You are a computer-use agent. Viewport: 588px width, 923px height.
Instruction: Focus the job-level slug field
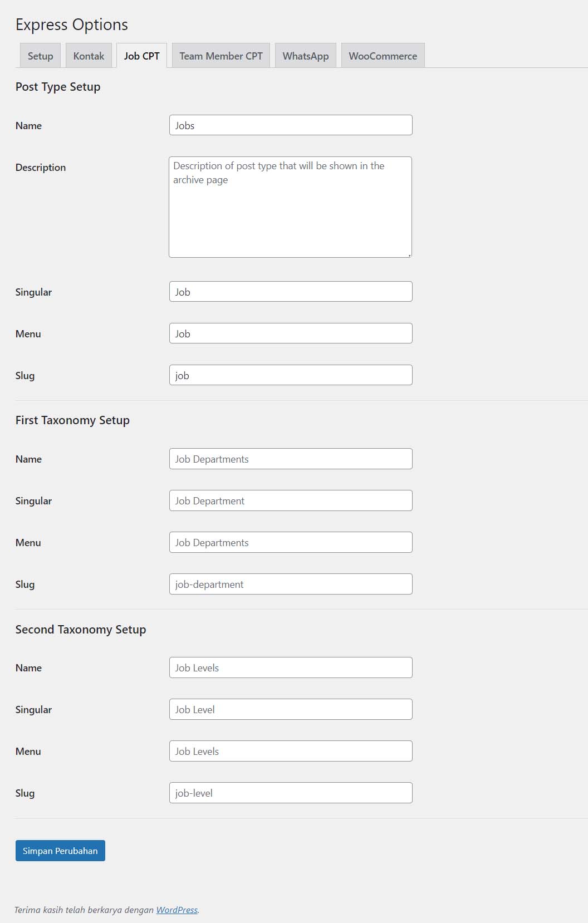pos(291,793)
